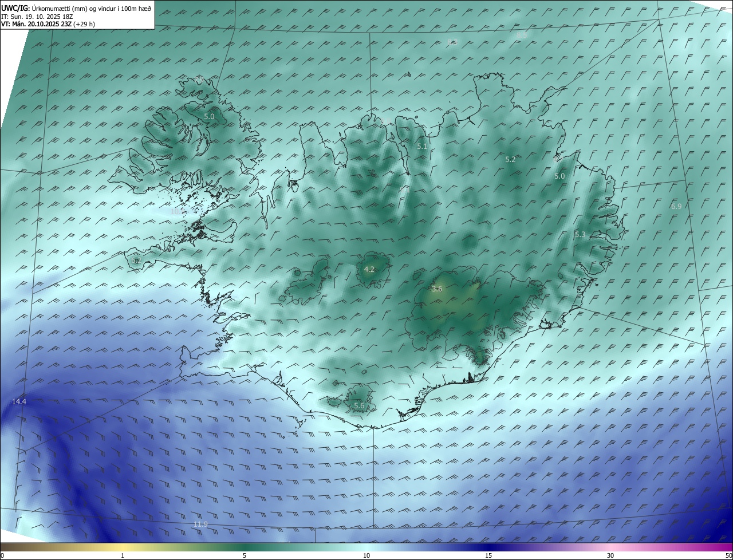The width and height of the screenshot is (733, 560).
Task: Click the "10" tick label on the color scale
Action: pos(366,555)
